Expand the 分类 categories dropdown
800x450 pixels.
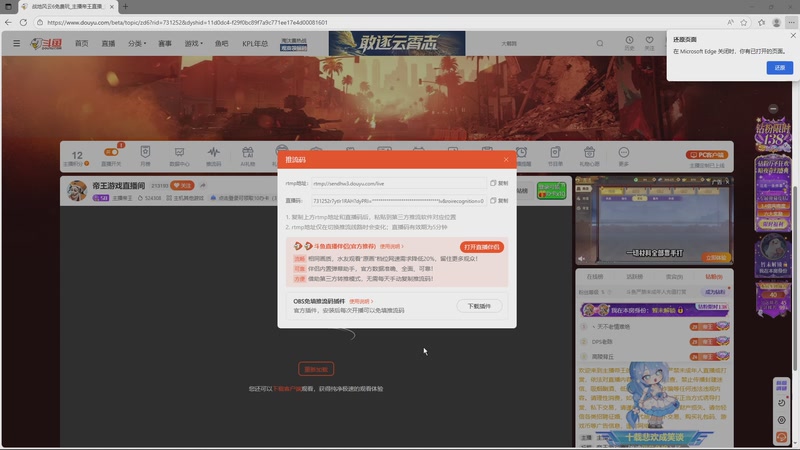137,44
